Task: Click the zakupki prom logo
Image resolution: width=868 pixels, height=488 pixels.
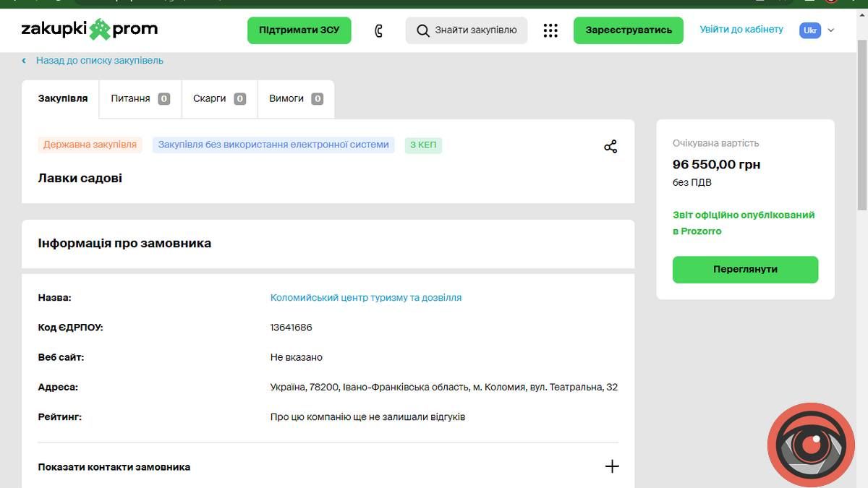Action: 89,30
